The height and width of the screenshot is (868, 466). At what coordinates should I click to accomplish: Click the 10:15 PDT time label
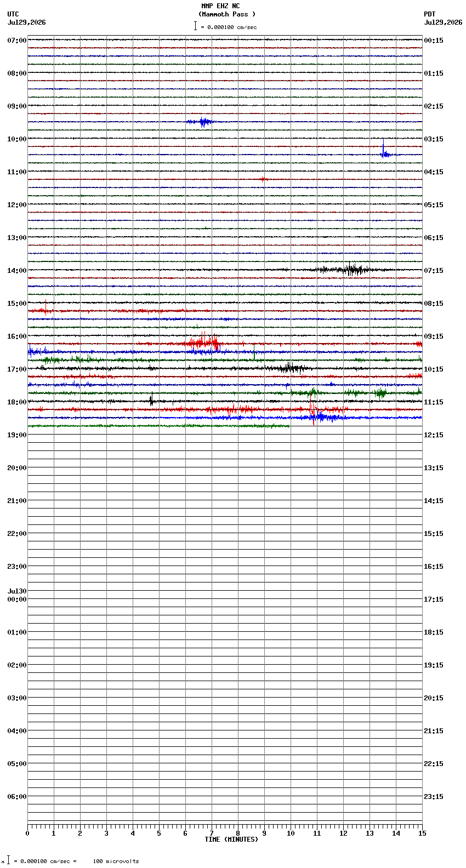(434, 369)
